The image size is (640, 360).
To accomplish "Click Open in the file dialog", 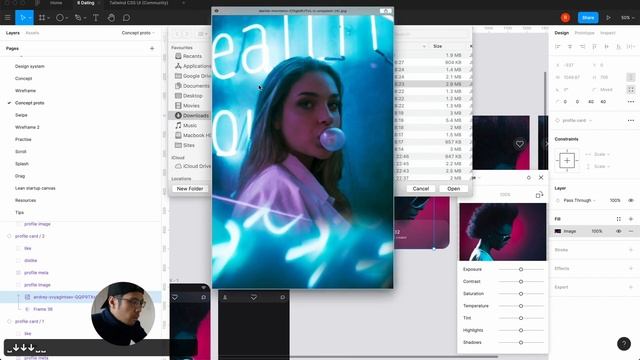I will [x=453, y=189].
